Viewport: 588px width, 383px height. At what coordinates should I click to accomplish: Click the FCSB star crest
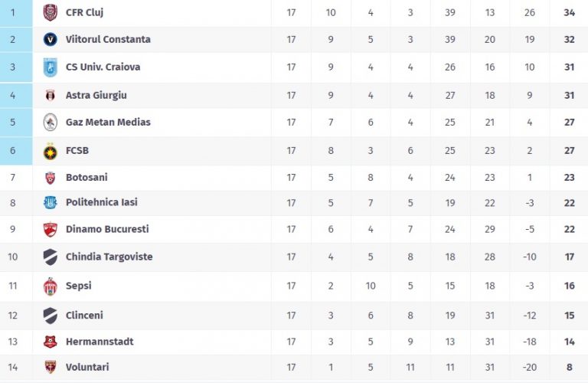(51, 151)
